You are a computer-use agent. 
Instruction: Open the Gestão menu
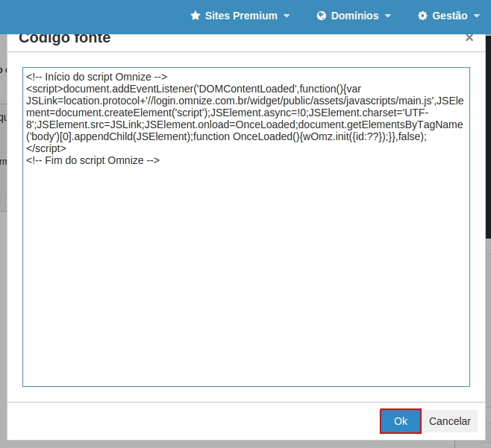click(x=448, y=16)
